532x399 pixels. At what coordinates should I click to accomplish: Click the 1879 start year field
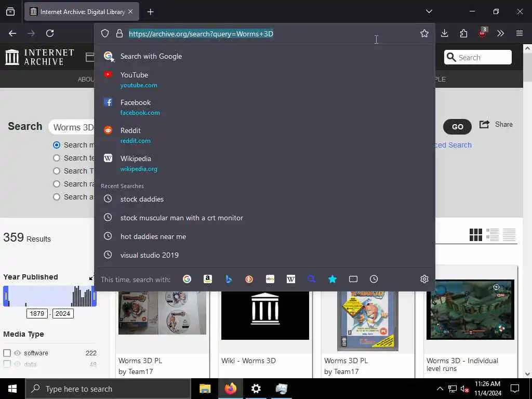pos(37,313)
